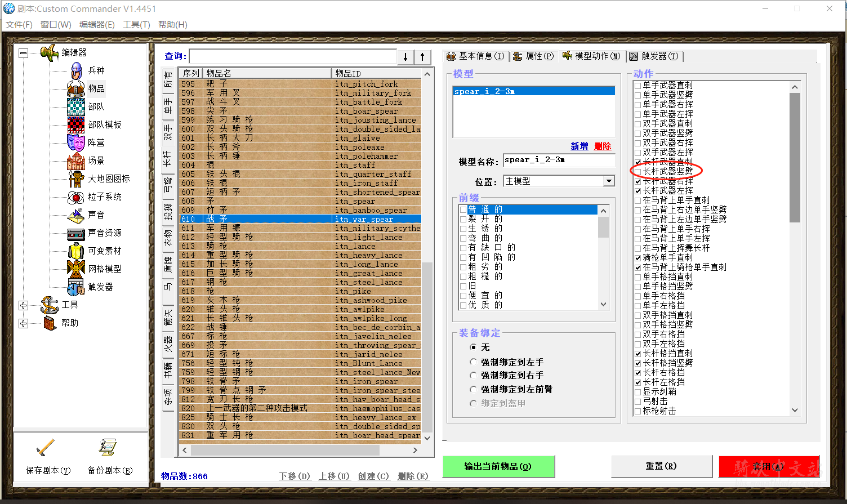Image resolution: width=847 pixels, height=504 pixels.
Task: Switch to the 触发器(T) tab
Action: coord(654,56)
